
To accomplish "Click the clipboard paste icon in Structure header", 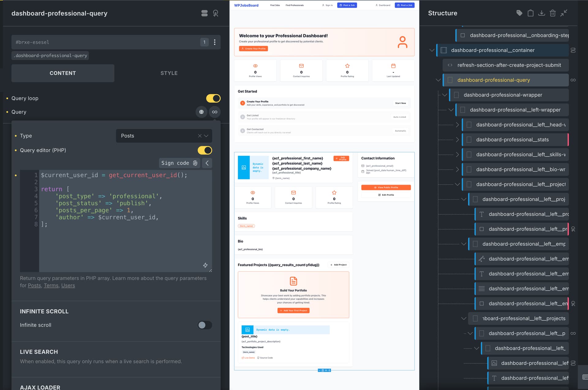I will (x=530, y=13).
